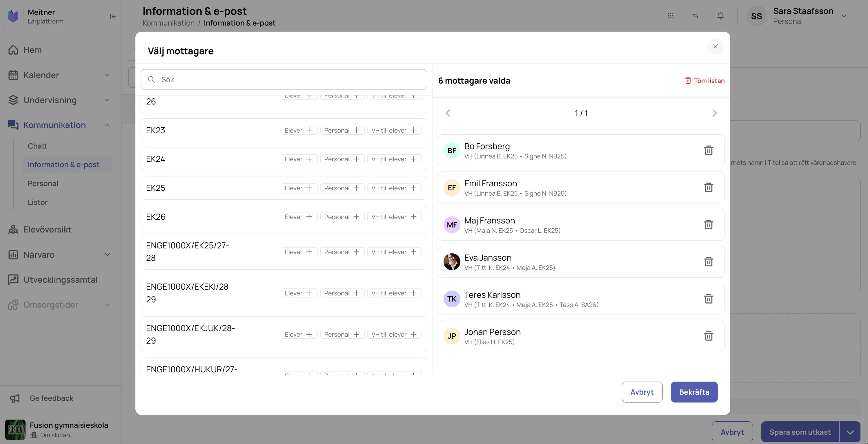Click Ge feedback megaphone link
This screenshot has width=868, height=444.
42,398
